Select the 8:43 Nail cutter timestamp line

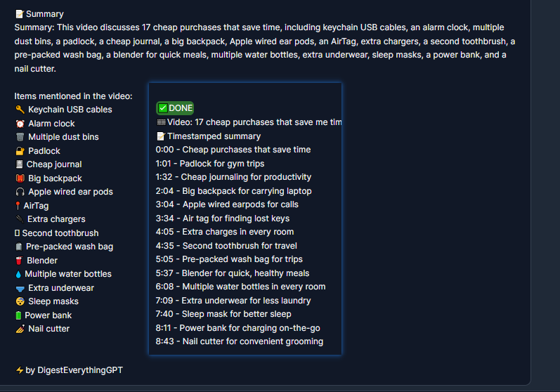[240, 341]
